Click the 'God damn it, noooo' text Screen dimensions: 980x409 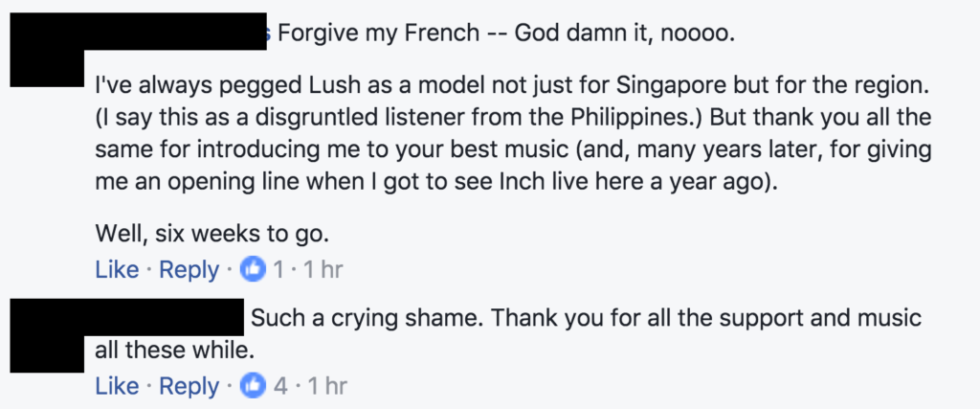coord(624,33)
